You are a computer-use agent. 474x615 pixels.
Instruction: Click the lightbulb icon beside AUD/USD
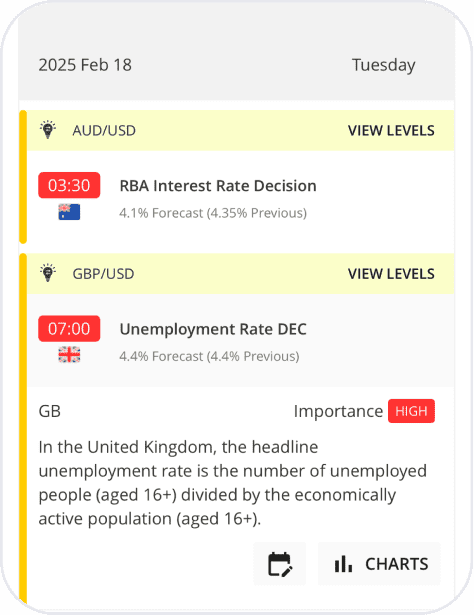[x=48, y=130]
